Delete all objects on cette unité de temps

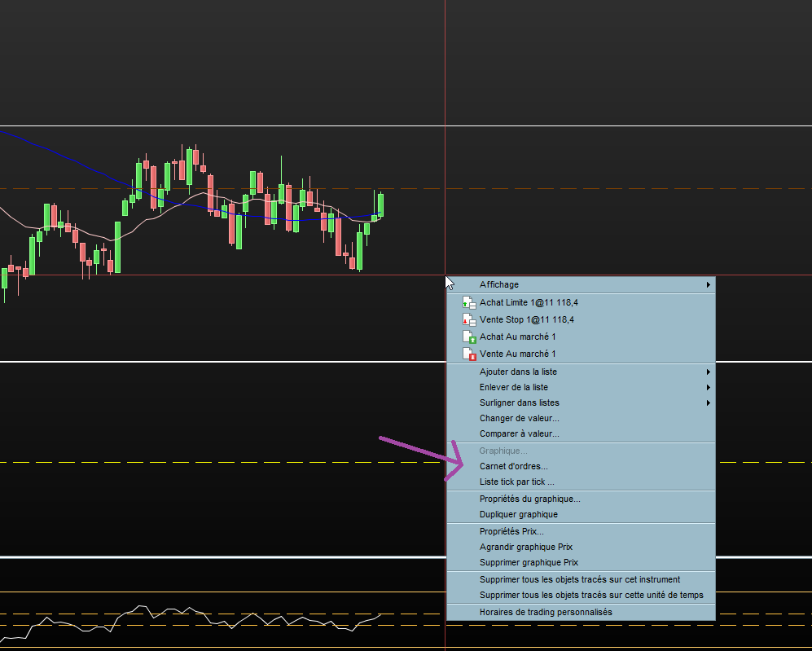point(590,595)
